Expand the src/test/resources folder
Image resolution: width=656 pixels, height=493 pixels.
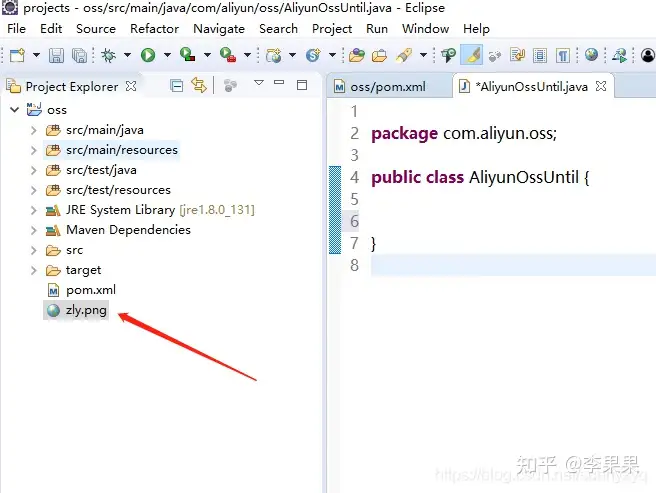pos(34,190)
